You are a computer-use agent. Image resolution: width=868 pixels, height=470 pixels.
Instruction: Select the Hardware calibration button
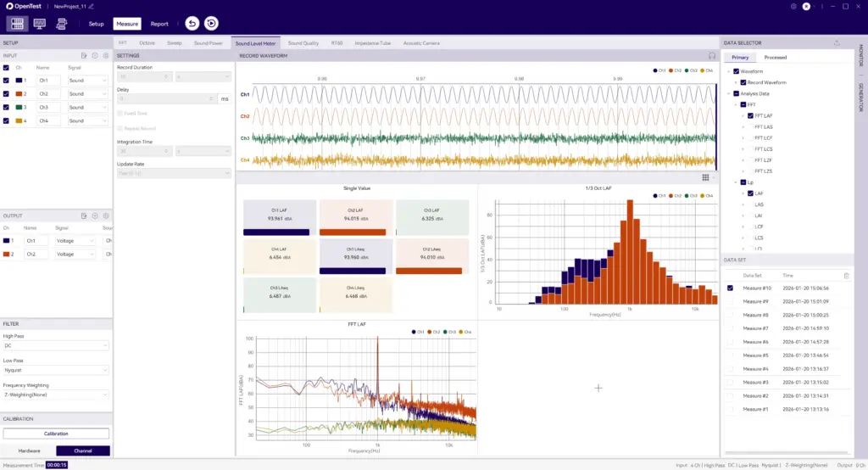[x=29, y=450]
